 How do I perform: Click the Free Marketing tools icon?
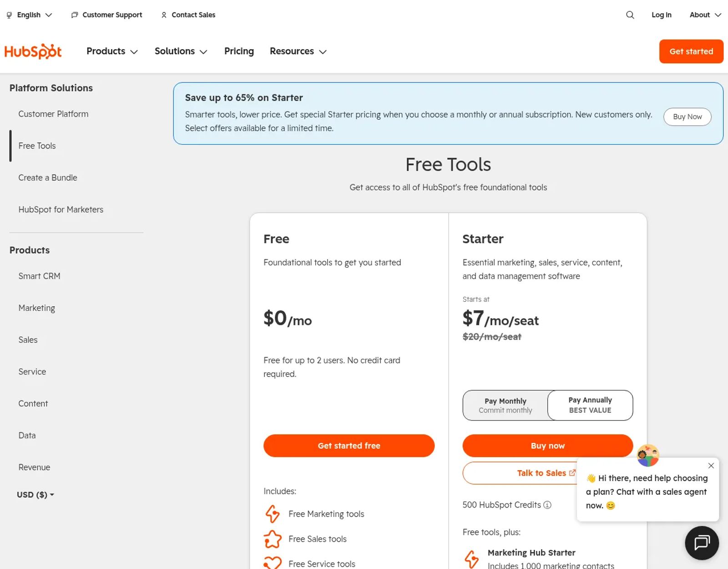point(273,514)
